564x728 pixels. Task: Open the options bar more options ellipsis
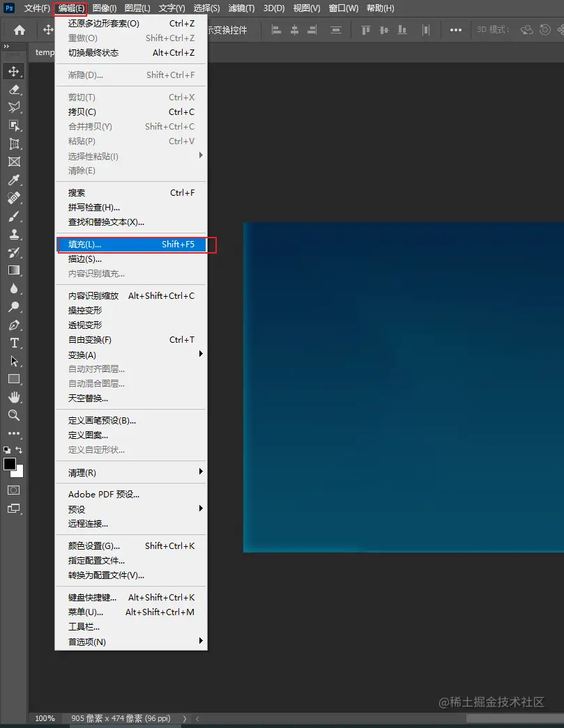456,30
